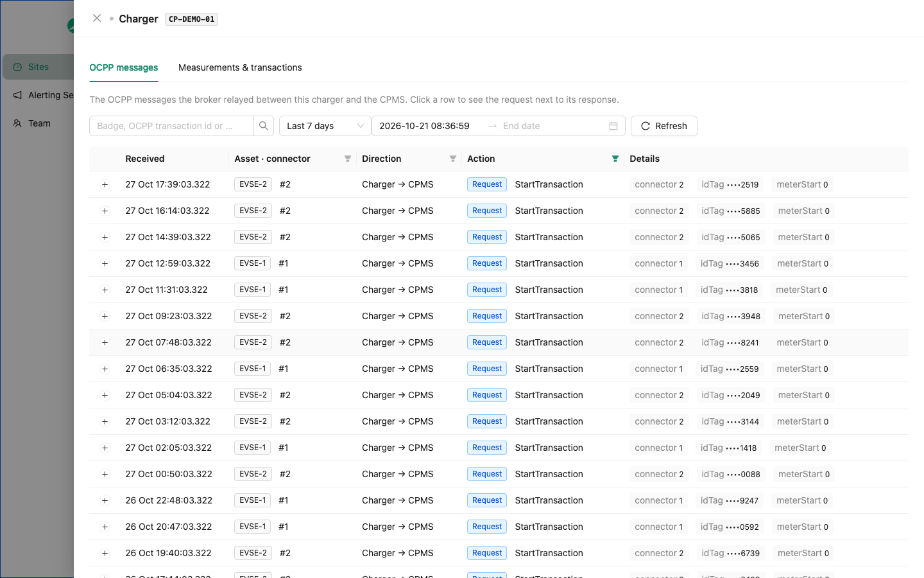Click EVSE-2 tag in the 17:39:03 row
This screenshot has height=578, width=924.
(x=253, y=184)
